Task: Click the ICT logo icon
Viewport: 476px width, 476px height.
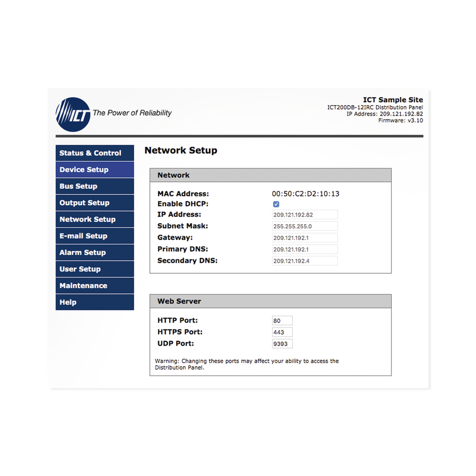Action: pyautogui.click(x=72, y=114)
